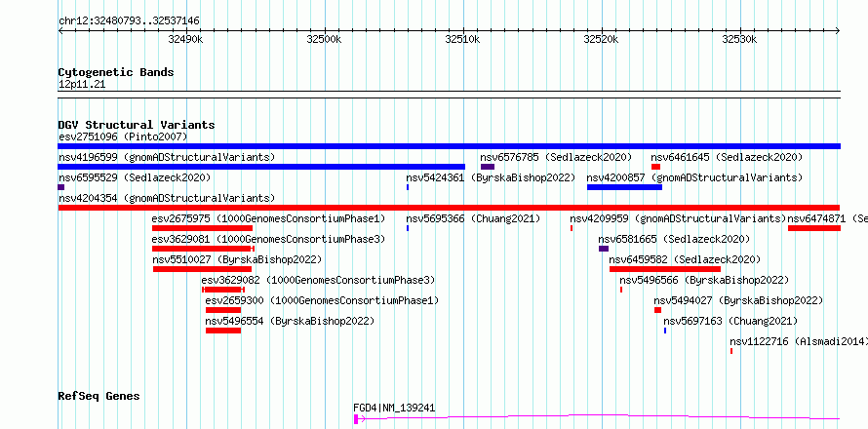Click the magenta FGD4 first exon block
Screen dimensions: 868x429
(356, 419)
